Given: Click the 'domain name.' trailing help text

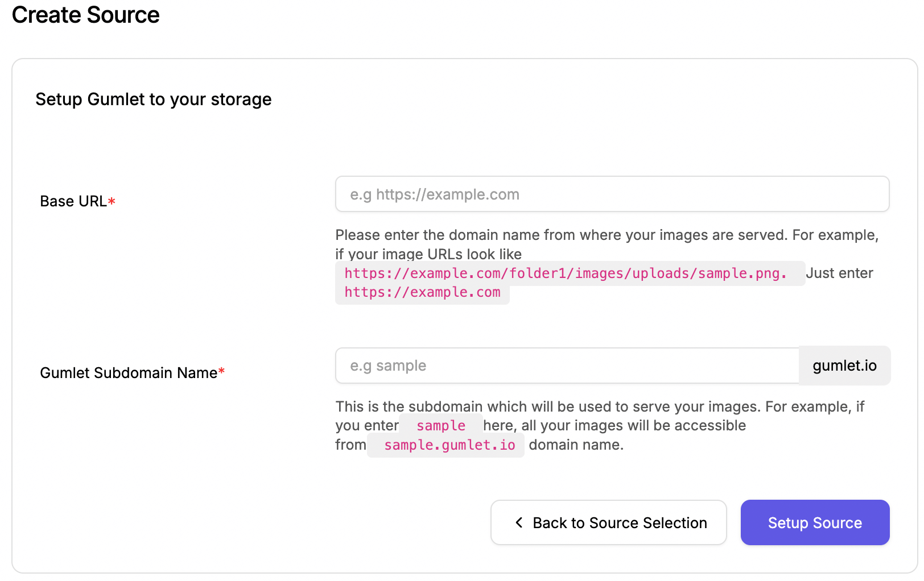Looking at the screenshot, I should [x=576, y=445].
